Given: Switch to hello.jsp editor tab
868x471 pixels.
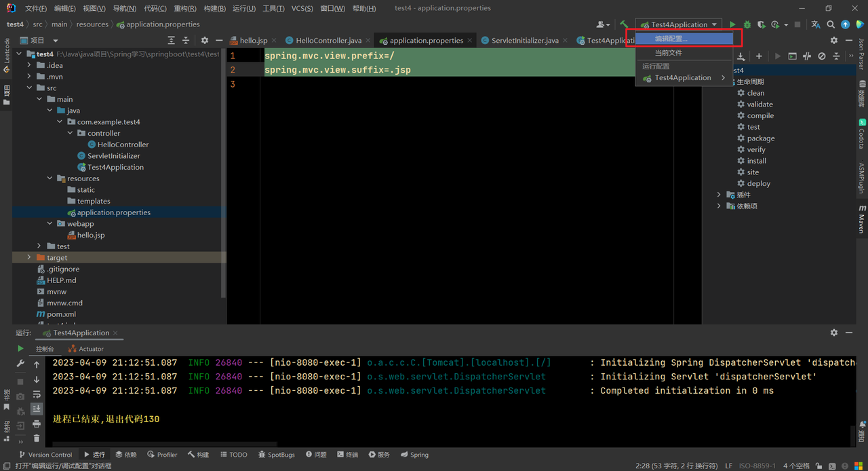Looking at the screenshot, I should tap(253, 40).
